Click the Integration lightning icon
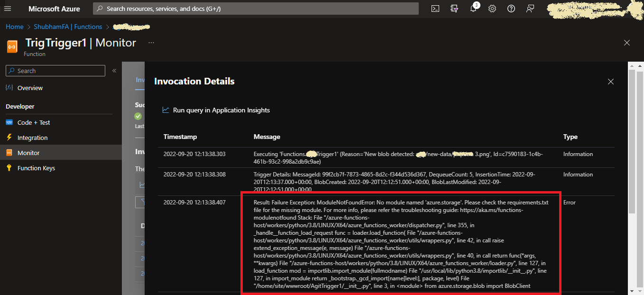Image resolution: width=644 pixels, height=295 pixels. point(9,138)
